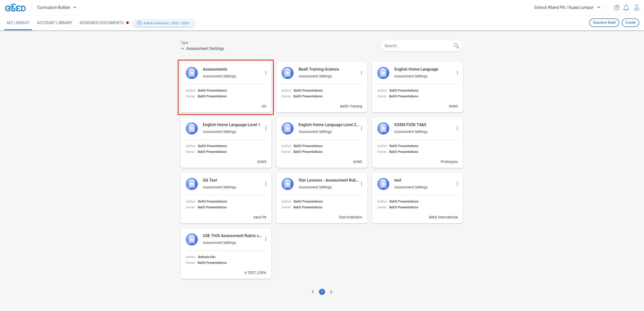The image size is (644, 311).
Task: Open the Assessments card title
Action: point(215,69)
